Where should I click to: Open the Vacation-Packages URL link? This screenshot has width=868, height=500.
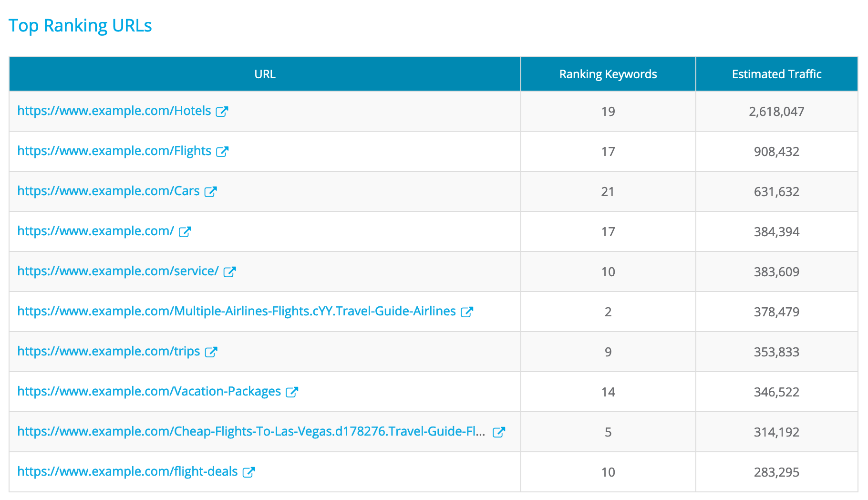148,392
